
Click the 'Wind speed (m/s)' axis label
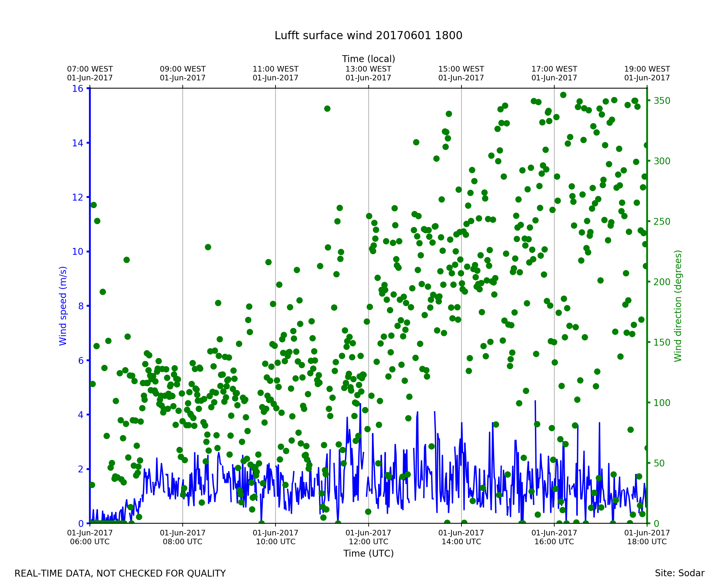coord(63,306)
